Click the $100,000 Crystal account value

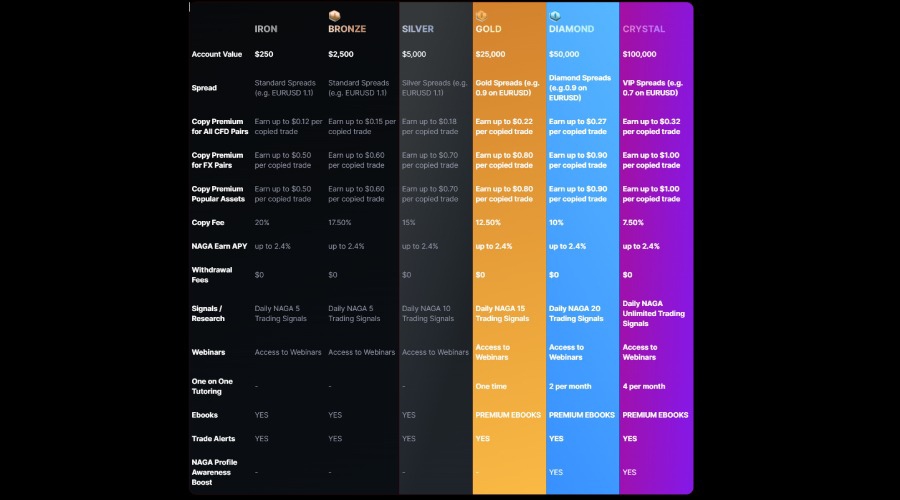pyautogui.click(x=639, y=54)
